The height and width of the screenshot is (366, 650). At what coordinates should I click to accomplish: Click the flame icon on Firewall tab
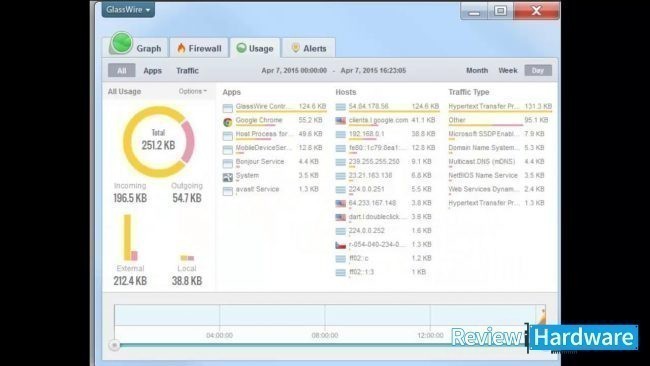coord(181,48)
